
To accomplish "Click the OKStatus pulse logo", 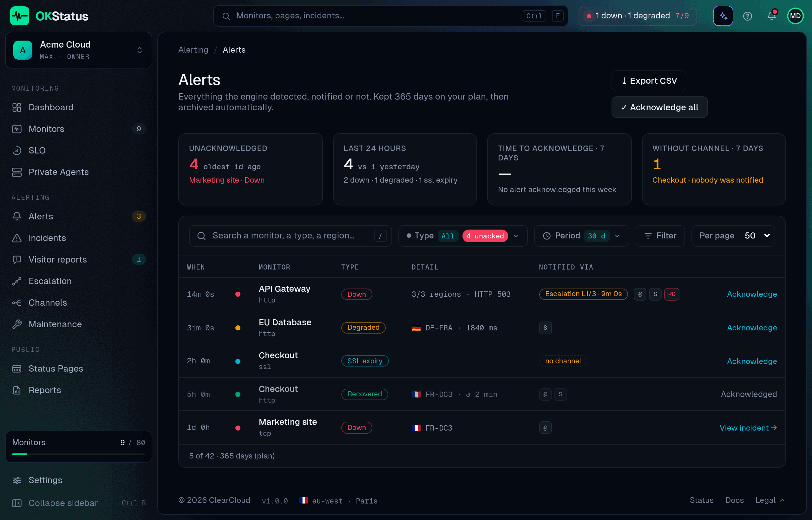I will pyautogui.click(x=20, y=16).
